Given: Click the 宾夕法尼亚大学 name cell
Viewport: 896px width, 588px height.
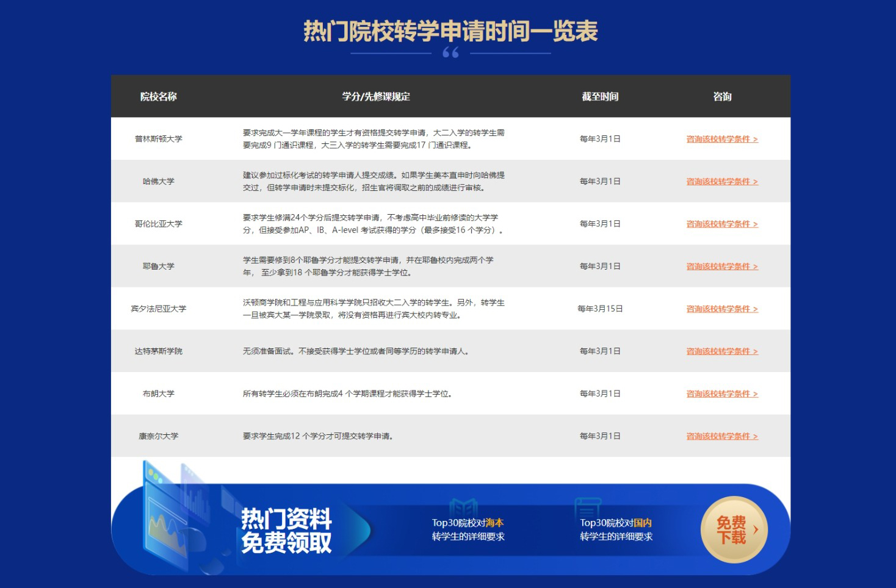Looking at the screenshot, I should pos(159,309).
